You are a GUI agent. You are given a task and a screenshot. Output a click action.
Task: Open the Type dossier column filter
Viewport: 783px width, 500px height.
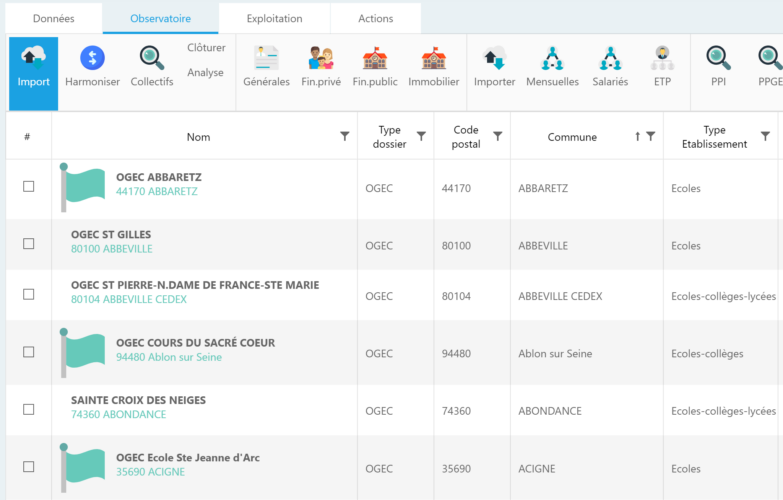pyautogui.click(x=421, y=136)
